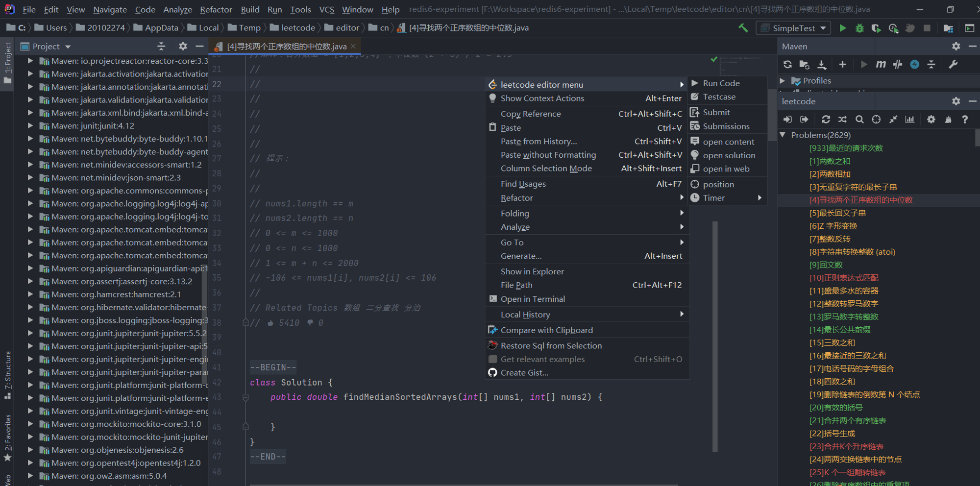The height and width of the screenshot is (486, 980).
Task: Reimport all Maven projects
Action: (x=787, y=64)
